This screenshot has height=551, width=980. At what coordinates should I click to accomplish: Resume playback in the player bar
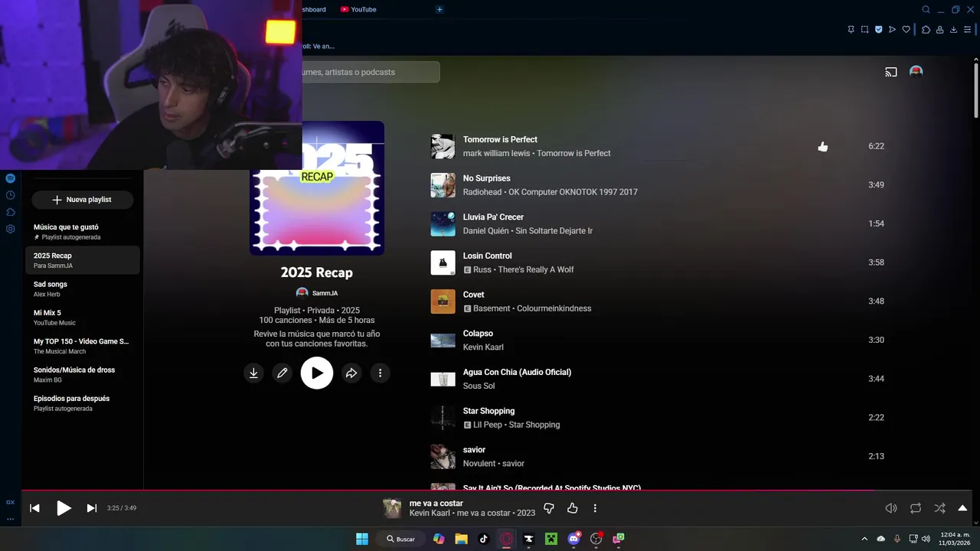(x=64, y=508)
